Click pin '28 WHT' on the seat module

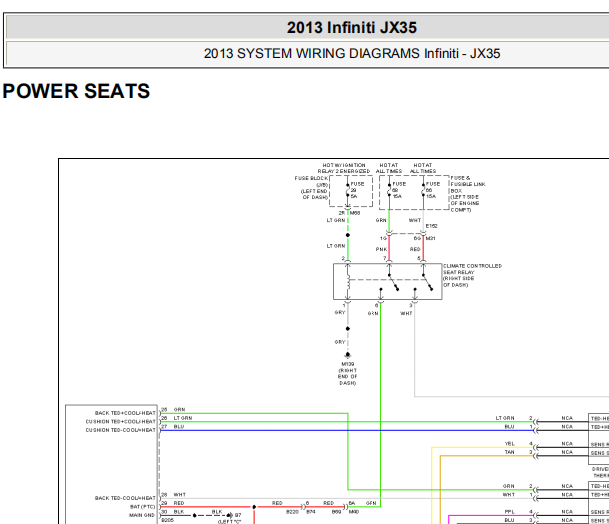pyautogui.click(x=173, y=494)
